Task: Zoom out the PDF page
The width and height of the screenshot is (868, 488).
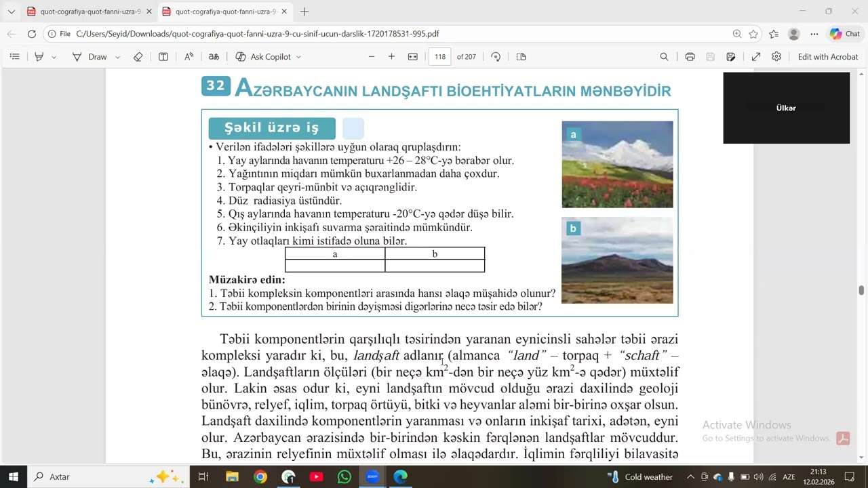Action: [372, 57]
